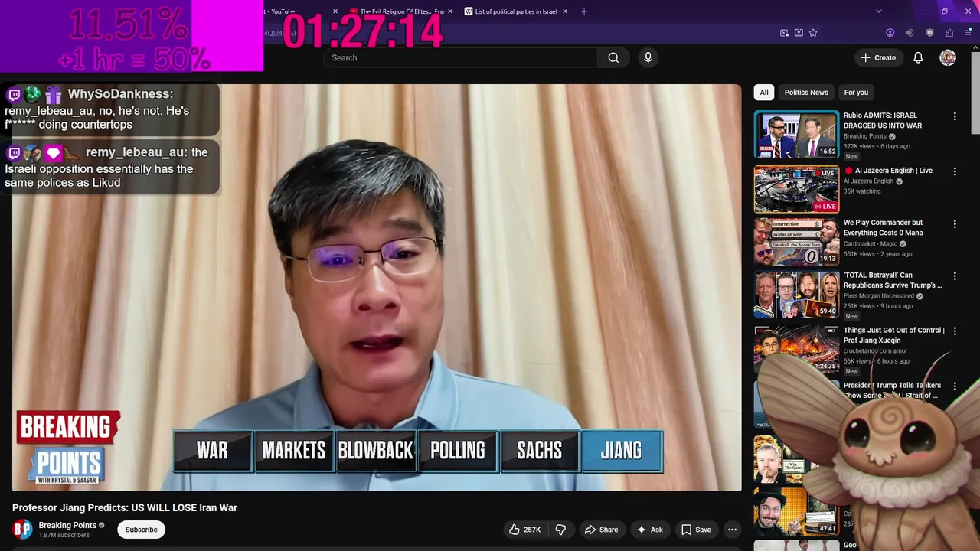This screenshot has width=980, height=551.
Task: Open options for Things Just Got Out of Control
Action: (955, 331)
